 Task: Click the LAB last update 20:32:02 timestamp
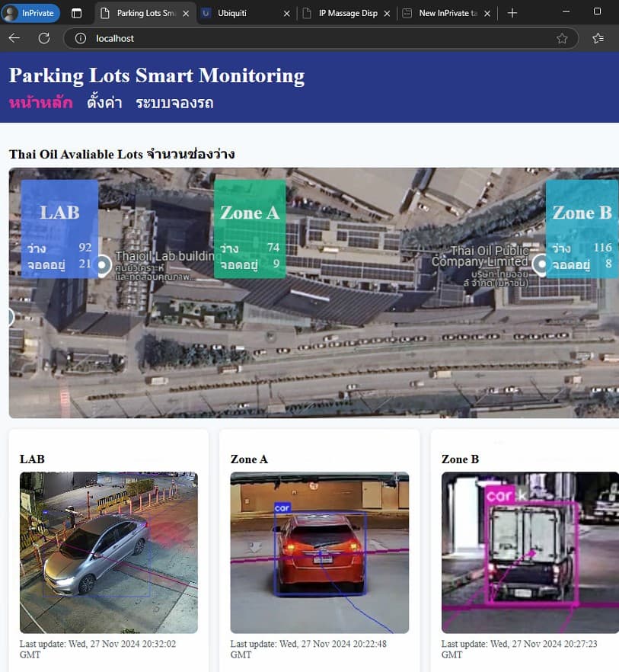click(x=97, y=649)
